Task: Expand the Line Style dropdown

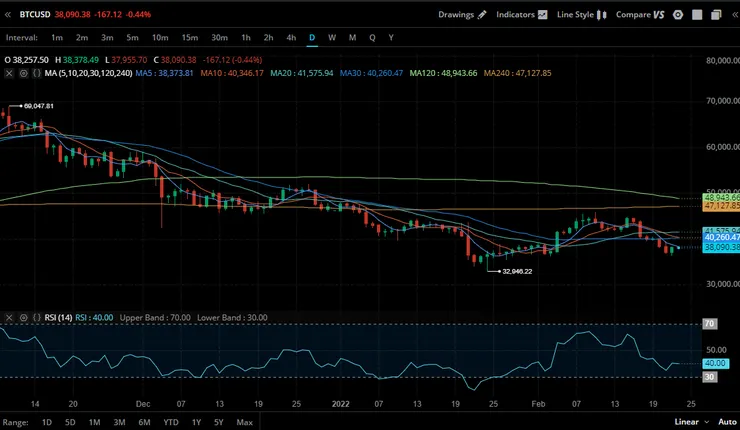Action: pos(580,15)
